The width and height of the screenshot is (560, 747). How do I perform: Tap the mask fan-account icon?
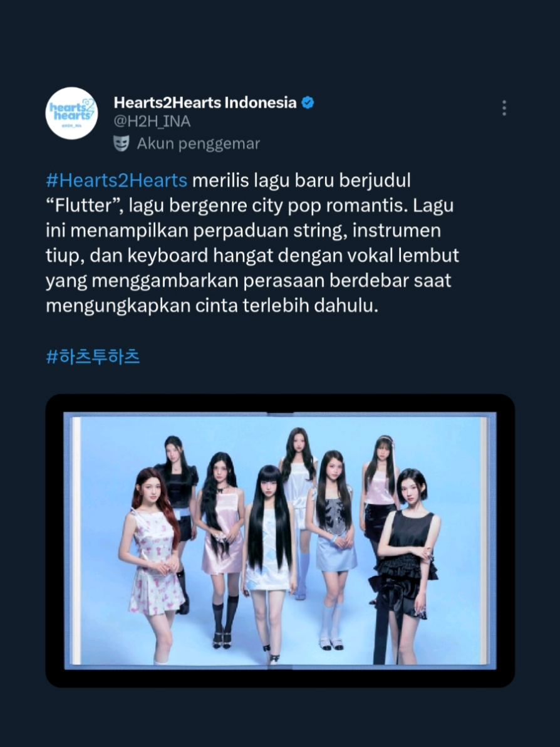tap(122, 144)
